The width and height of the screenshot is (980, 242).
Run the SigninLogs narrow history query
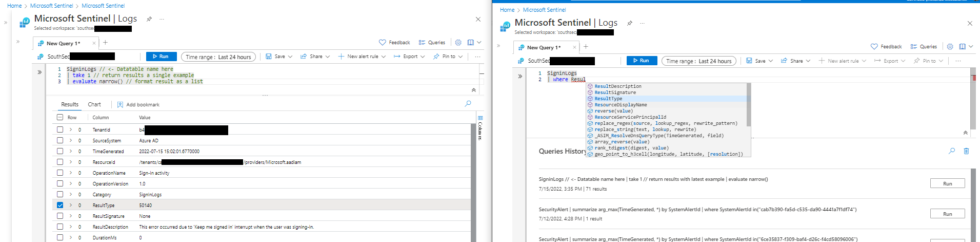coord(947,183)
